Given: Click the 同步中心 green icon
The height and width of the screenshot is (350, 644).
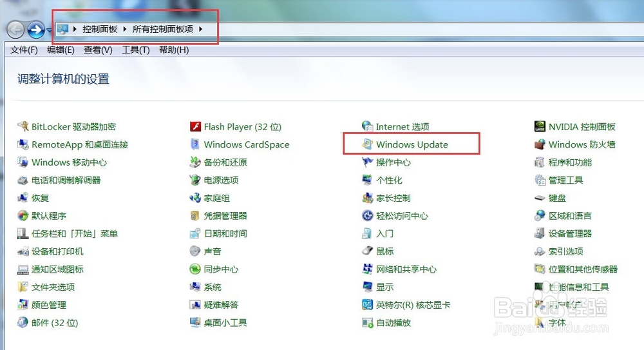Looking at the screenshot, I should (195, 269).
